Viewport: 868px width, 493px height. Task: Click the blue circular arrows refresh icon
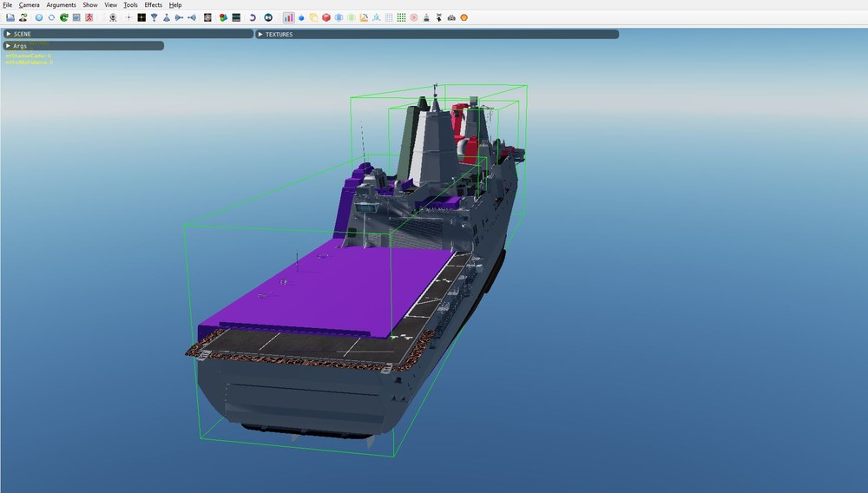point(51,17)
